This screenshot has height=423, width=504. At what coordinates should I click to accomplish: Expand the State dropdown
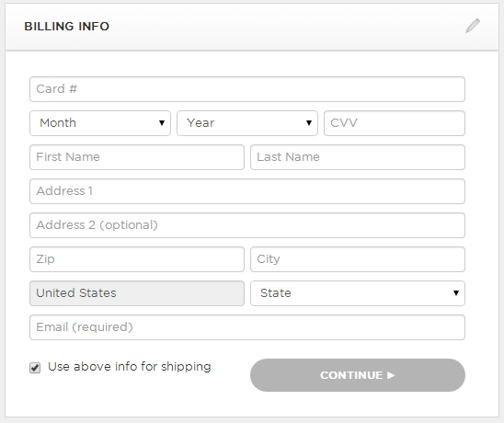click(358, 293)
